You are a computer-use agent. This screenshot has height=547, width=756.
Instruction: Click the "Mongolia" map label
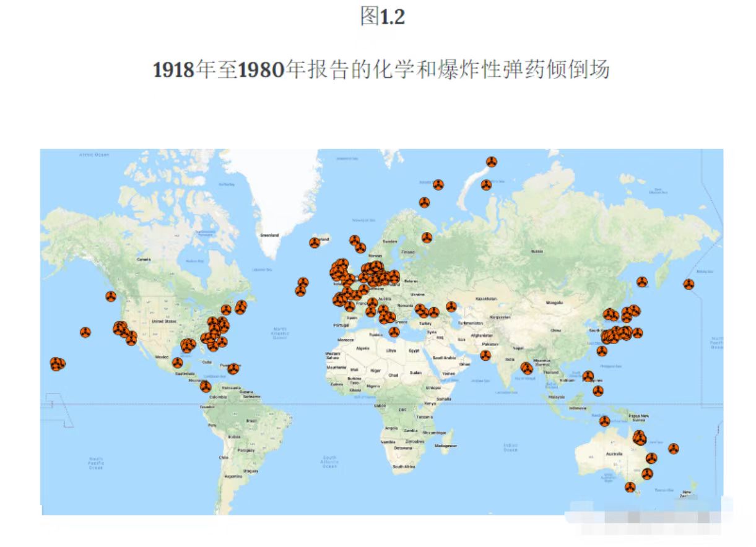pos(554,303)
